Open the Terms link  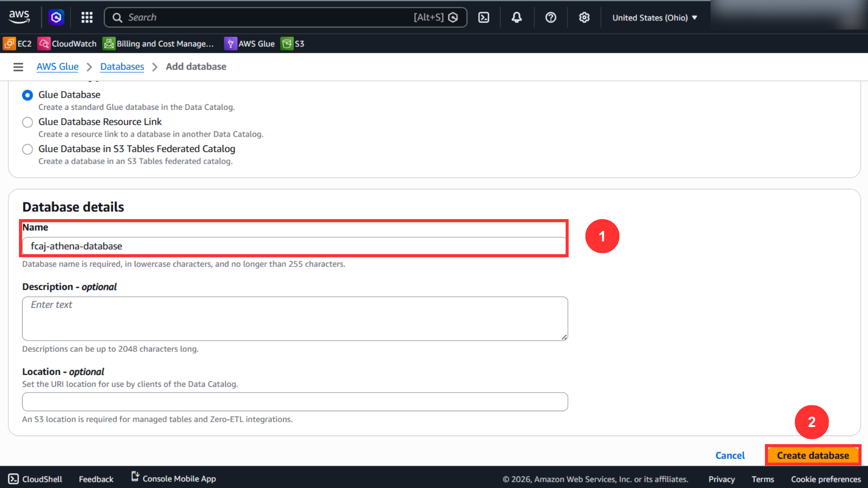[763, 479]
